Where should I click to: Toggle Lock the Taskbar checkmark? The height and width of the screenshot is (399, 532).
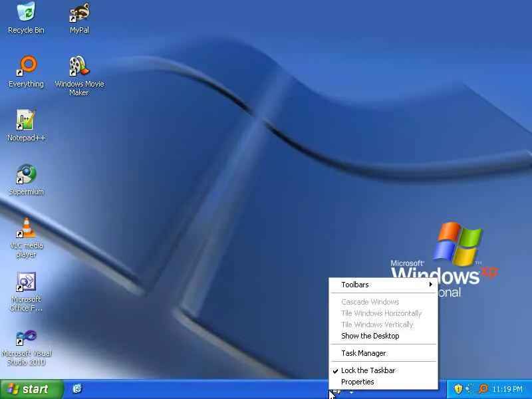point(384,370)
